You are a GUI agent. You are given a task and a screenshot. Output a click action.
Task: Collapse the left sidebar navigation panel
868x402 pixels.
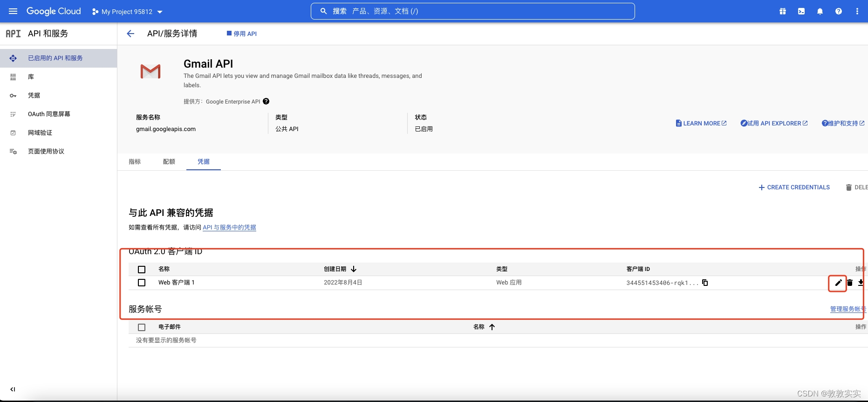pos(13,389)
